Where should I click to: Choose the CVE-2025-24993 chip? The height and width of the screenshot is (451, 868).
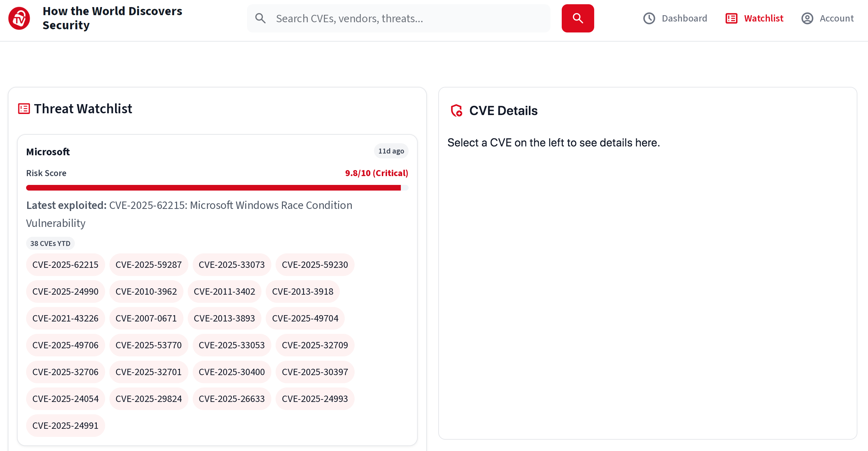click(x=315, y=399)
